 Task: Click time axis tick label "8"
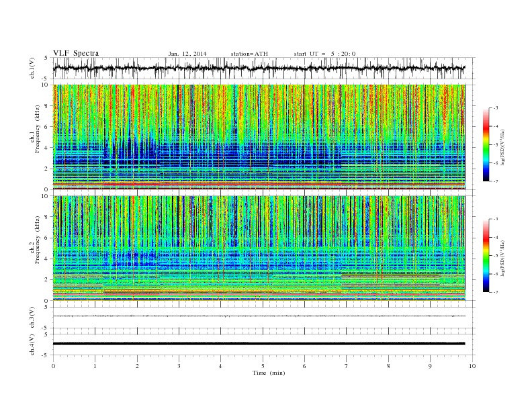coord(388,366)
